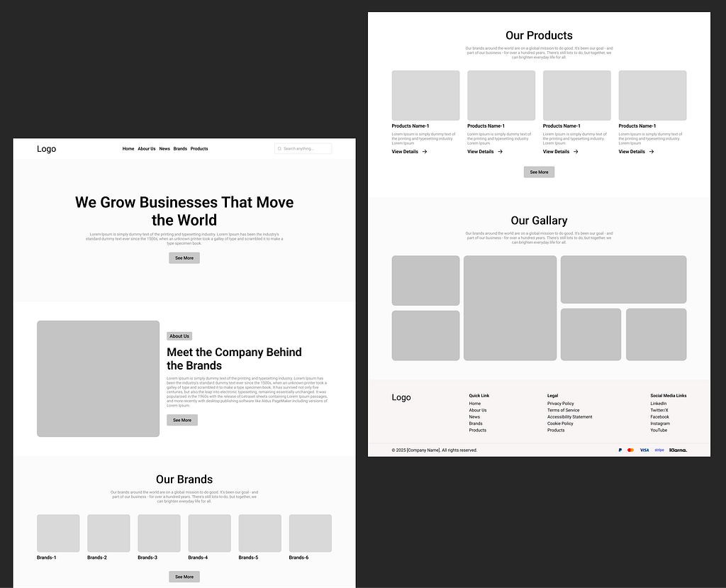Open the Privacy Policy footer link

tap(560, 403)
